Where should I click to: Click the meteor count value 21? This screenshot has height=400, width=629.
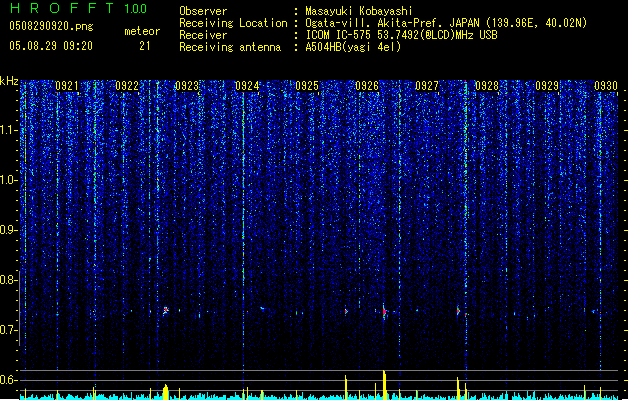(x=145, y=46)
